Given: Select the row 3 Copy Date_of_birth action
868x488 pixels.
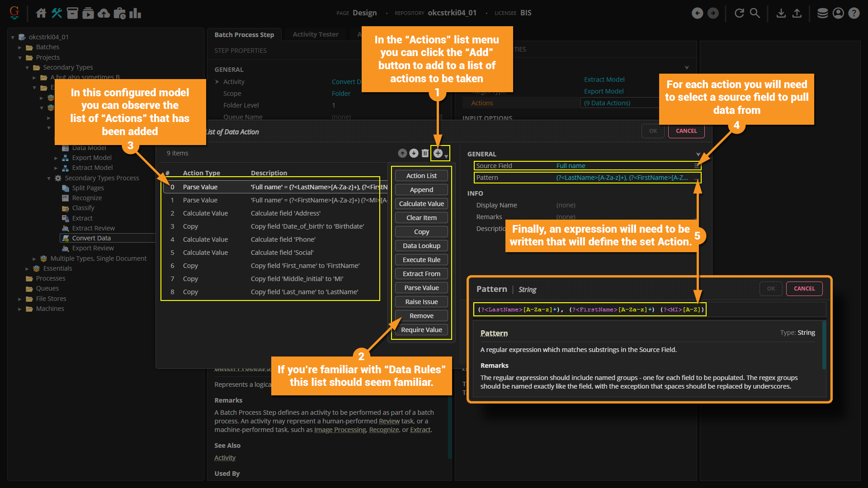Looking at the screenshot, I should (271, 226).
